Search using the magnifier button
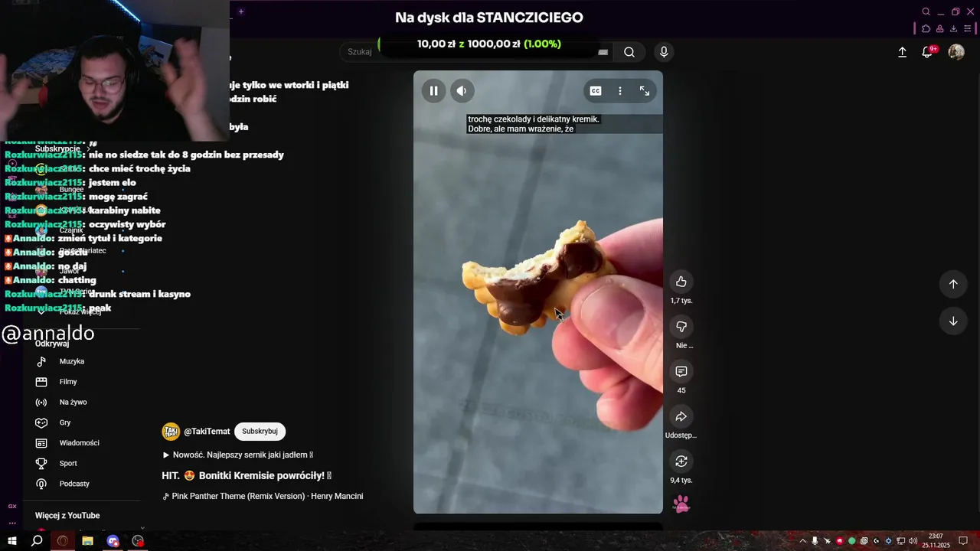Image resolution: width=980 pixels, height=551 pixels. tap(629, 52)
